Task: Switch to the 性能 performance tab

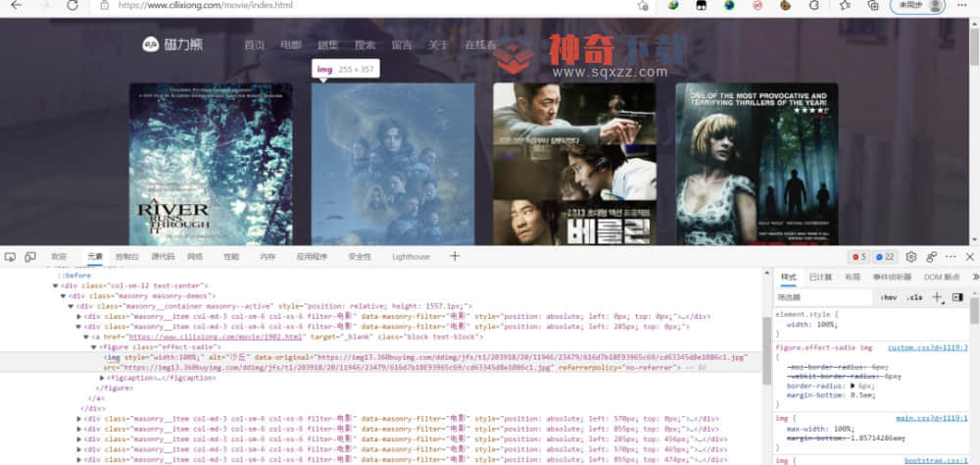Action: 230,257
